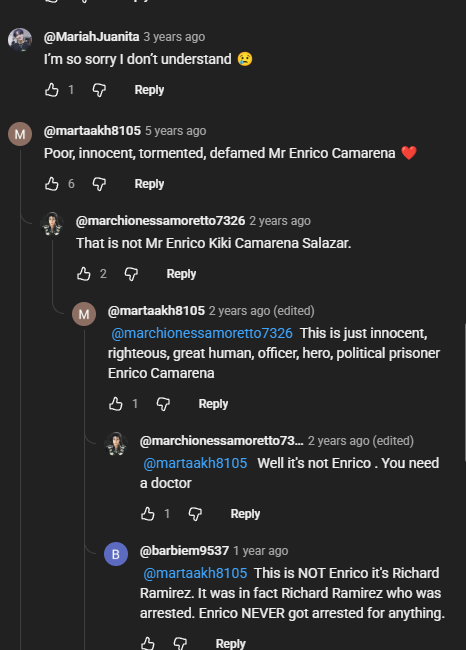Reply to 'That is not Mr Enrico' comment
Screen dimensions: 466x650
181,274
